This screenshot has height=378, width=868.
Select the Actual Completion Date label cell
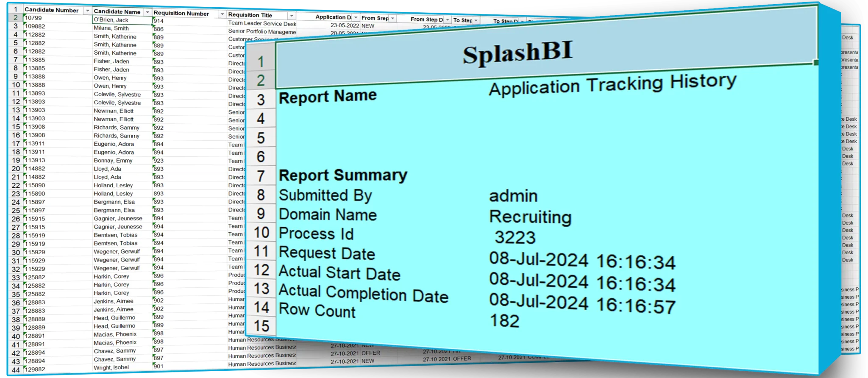363,294
